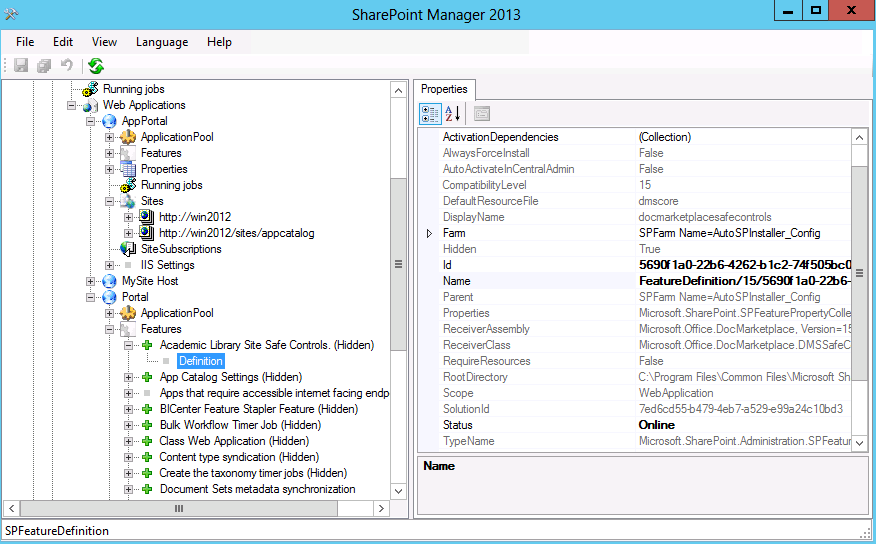Click the gear icon beside AppPortal ApplicationPool
Image resolution: width=876 pixels, height=544 pixels.
pyautogui.click(x=128, y=137)
